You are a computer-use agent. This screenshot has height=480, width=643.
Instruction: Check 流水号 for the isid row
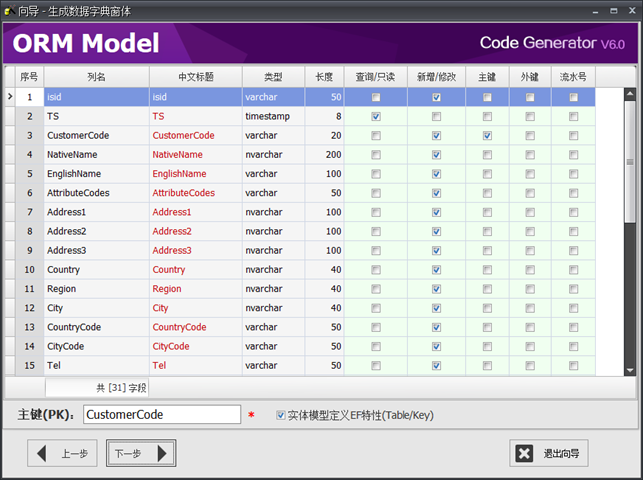(573, 97)
